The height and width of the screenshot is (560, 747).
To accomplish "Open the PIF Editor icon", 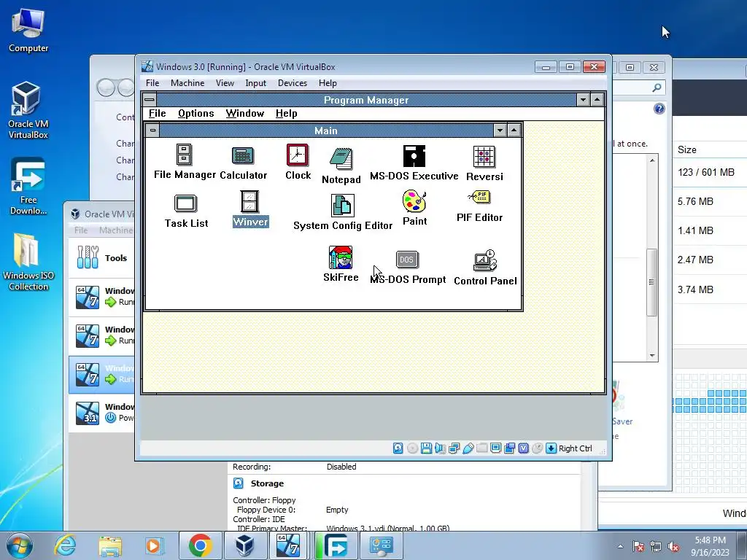I will tap(479, 206).
